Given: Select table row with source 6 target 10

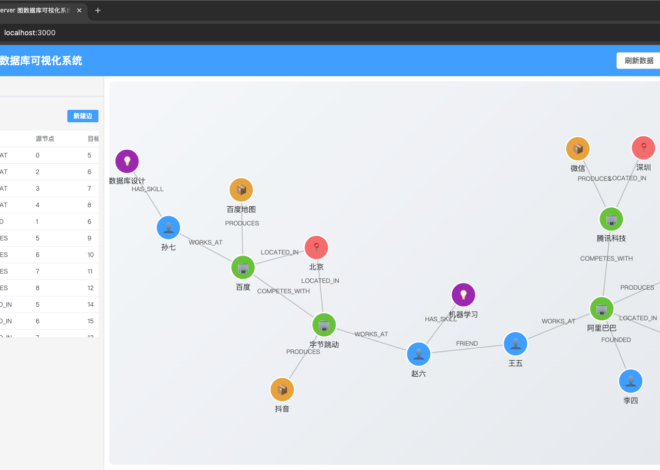Looking at the screenshot, I should click(x=49, y=255).
